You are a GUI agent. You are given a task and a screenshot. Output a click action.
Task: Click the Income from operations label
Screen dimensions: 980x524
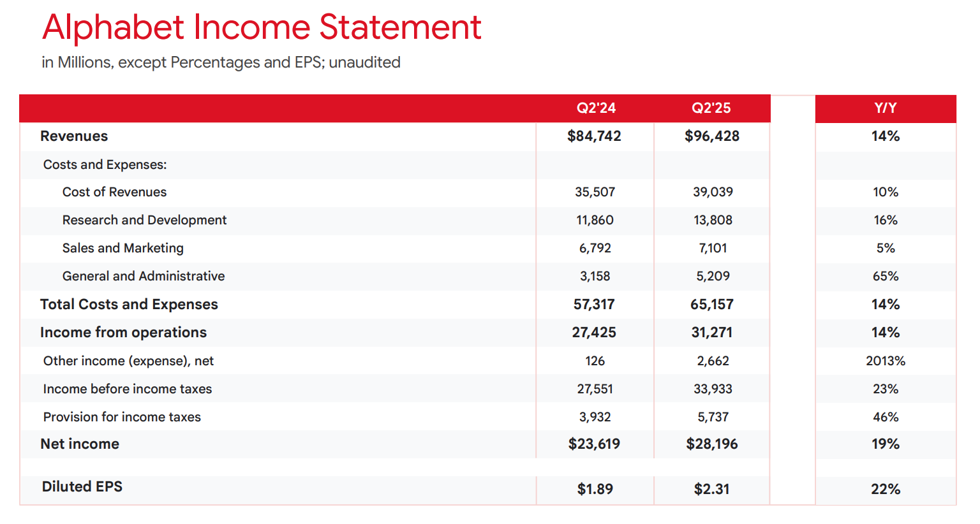click(123, 332)
